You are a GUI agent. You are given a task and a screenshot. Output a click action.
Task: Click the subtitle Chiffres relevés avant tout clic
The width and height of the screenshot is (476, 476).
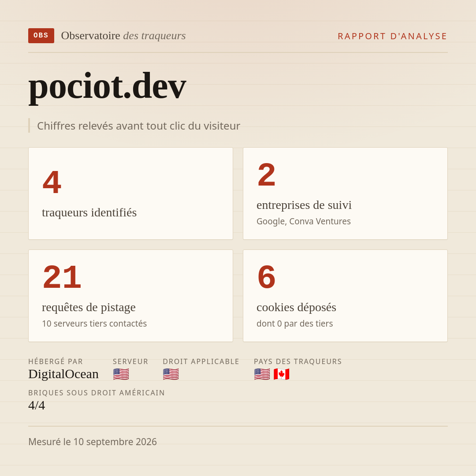point(138,126)
